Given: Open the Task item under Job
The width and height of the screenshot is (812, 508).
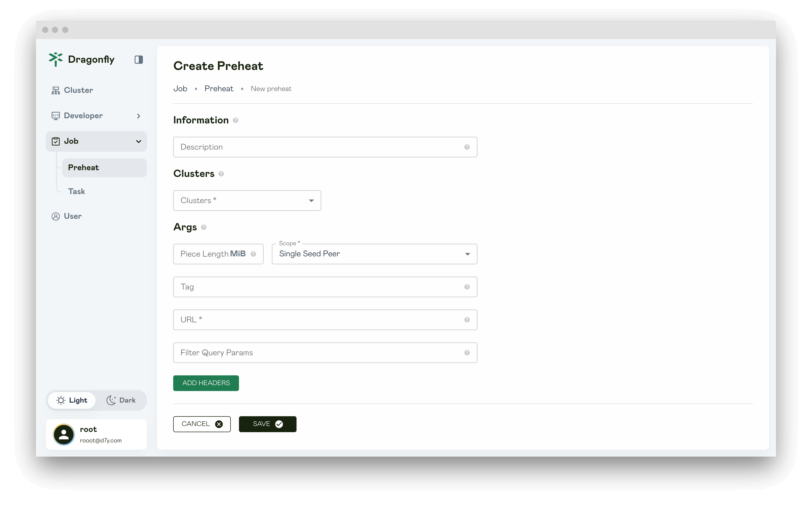Looking at the screenshot, I should (77, 192).
